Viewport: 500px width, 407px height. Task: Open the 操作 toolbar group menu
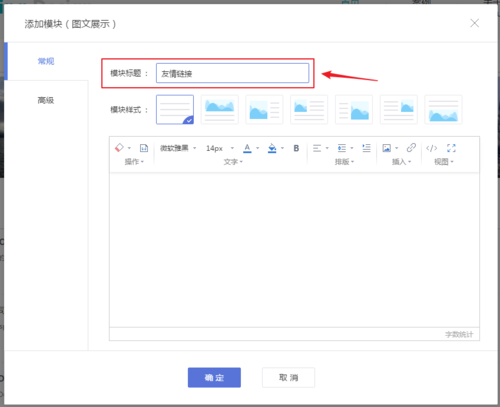tap(134, 162)
